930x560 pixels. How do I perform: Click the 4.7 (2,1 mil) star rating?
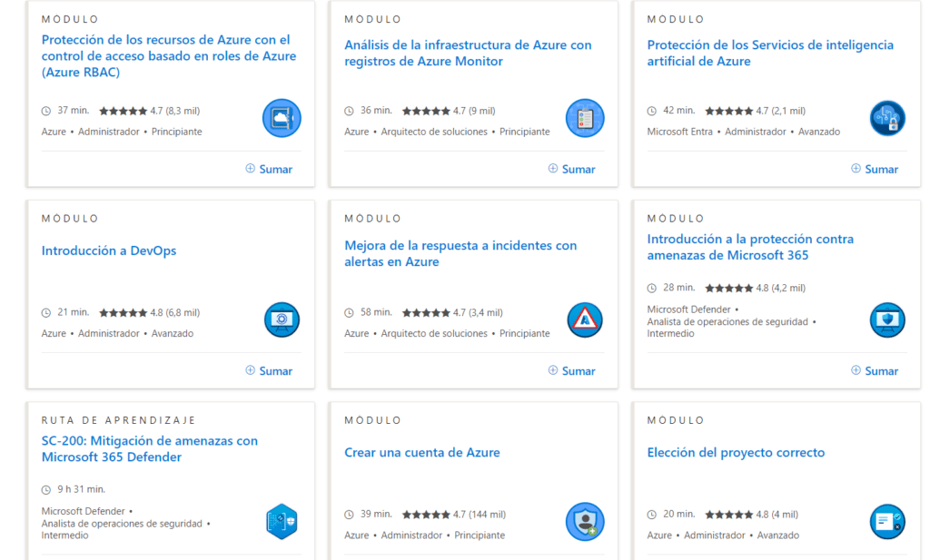click(x=755, y=111)
